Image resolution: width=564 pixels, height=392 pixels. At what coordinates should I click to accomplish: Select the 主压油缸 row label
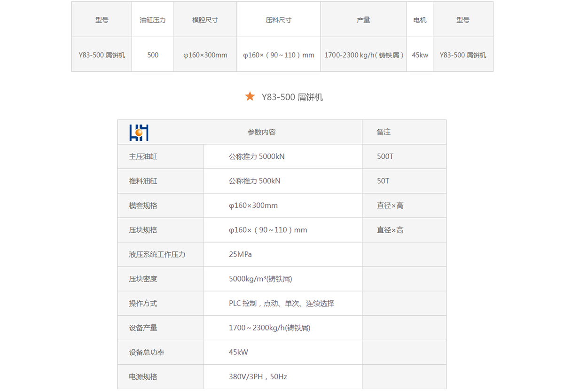[143, 157]
